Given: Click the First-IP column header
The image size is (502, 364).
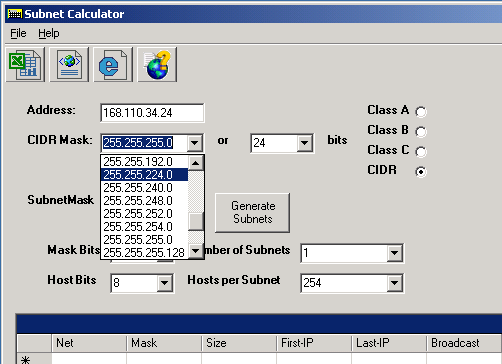Looking at the screenshot, I should coord(314,343).
